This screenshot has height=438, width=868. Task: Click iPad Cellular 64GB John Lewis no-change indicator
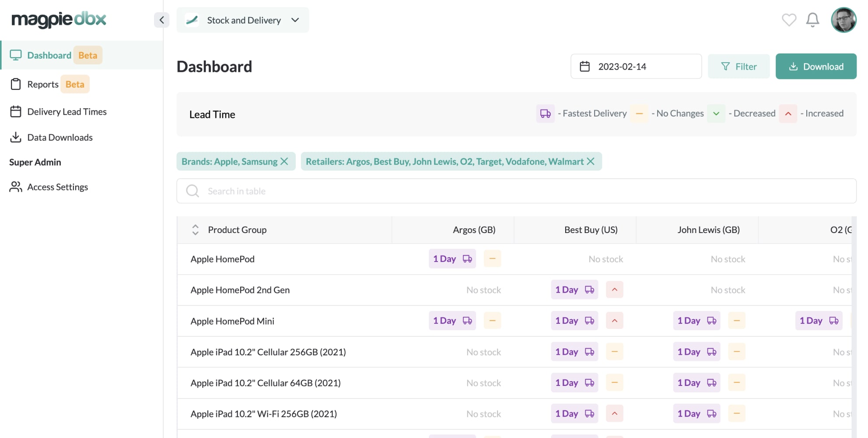(737, 383)
